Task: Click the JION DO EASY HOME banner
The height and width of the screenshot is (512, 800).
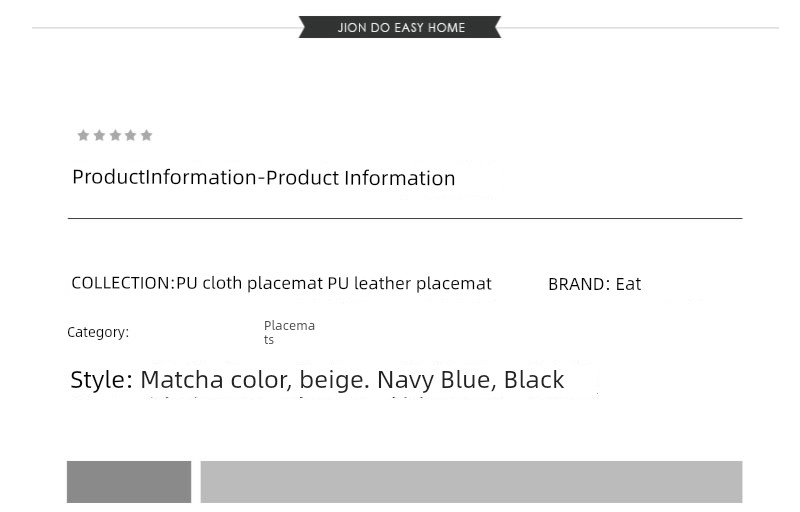Action: (400, 27)
